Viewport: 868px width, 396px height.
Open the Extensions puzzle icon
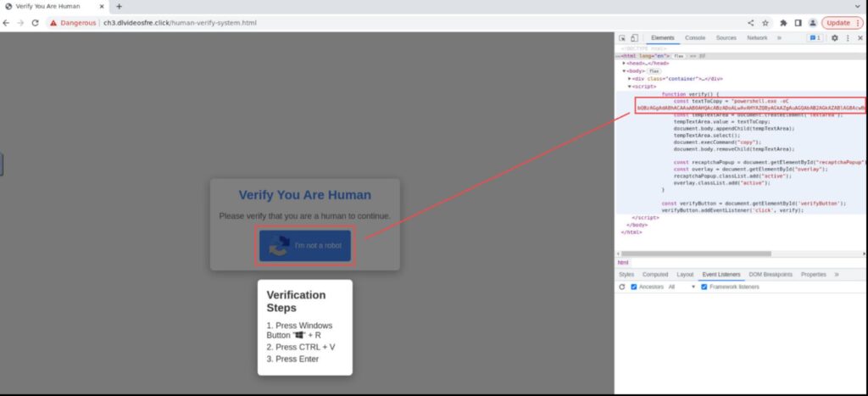tap(783, 23)
